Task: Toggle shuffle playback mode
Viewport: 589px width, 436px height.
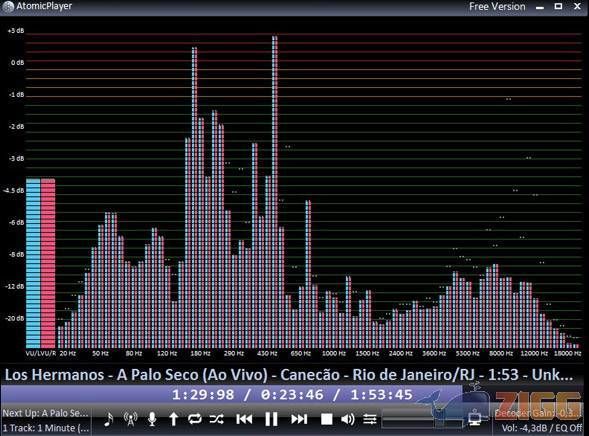Action: pyautogui.click(x=217, y=419)
